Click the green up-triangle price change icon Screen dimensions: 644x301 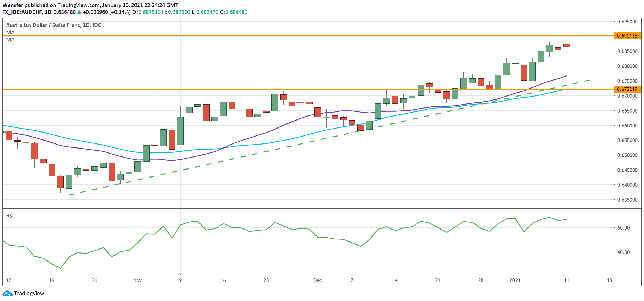coord(79,12)
